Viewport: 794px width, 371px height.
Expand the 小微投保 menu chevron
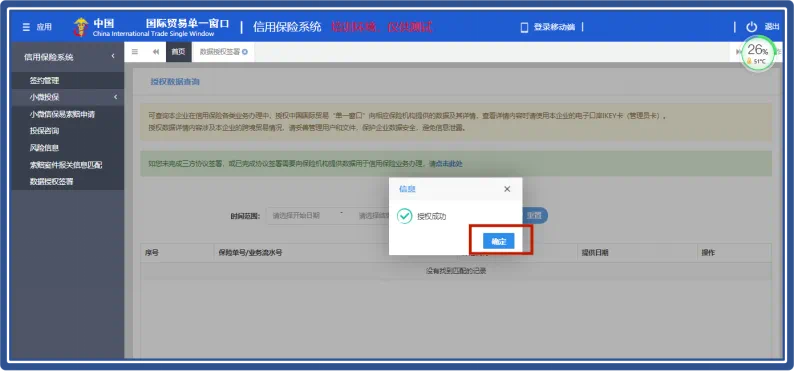point(115,97)
